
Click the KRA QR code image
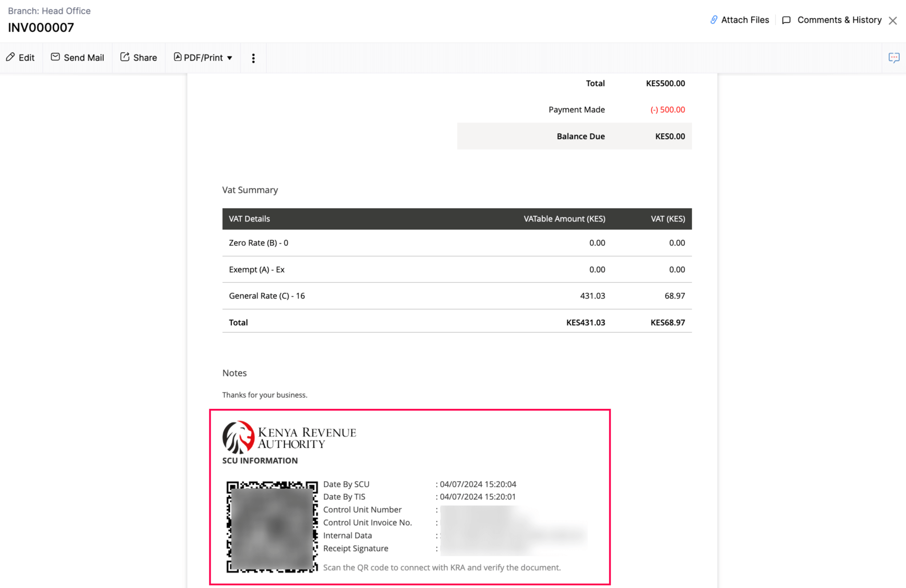[x=272, y=527]
